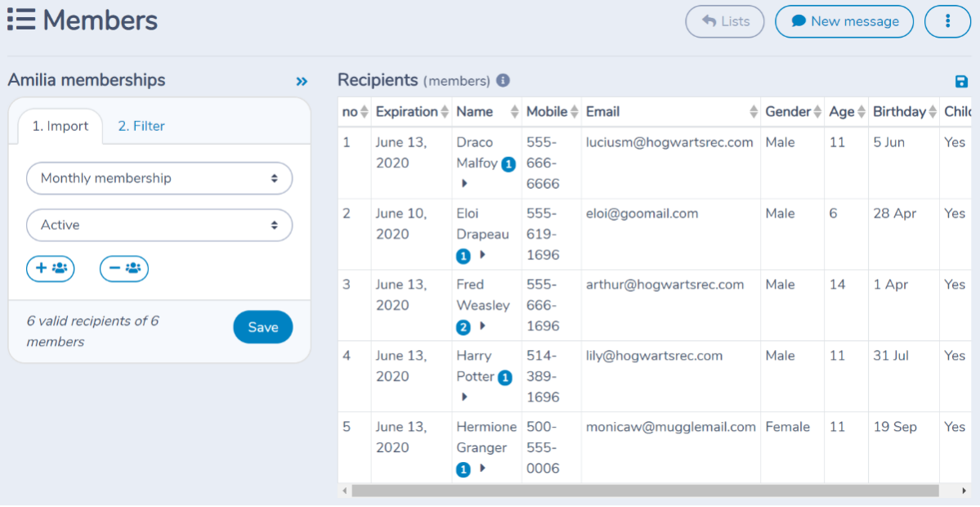Expand Fred Weasley's row details arrow
Screen dimensions: 980x507
[x=482, y=325]
